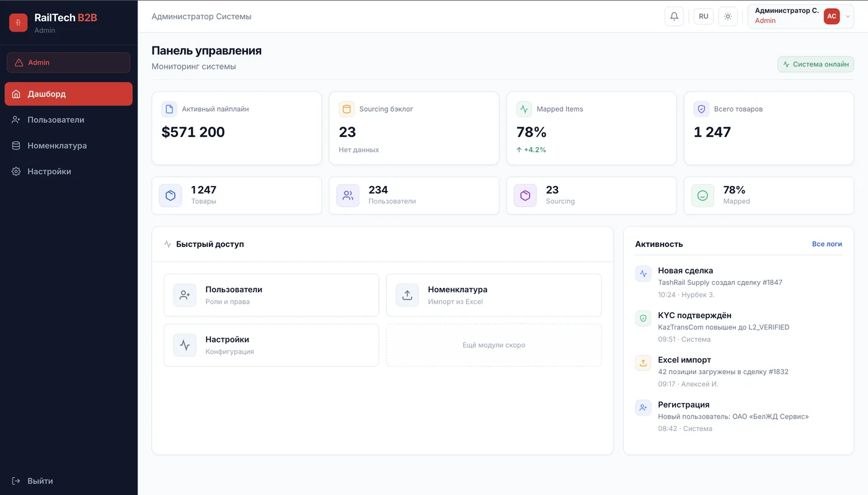Click the 78% Mapped Items progress card
The image size is (868, 495).
pos(591,128)
